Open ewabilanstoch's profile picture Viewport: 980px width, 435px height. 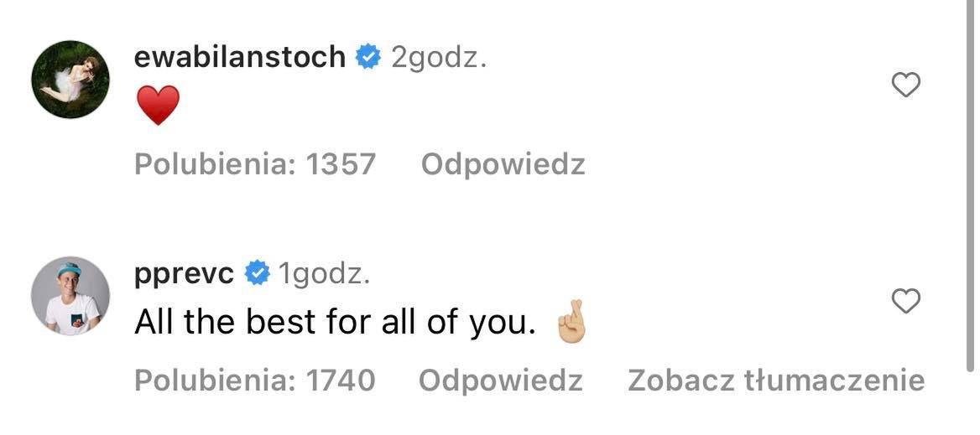(70, 80)
